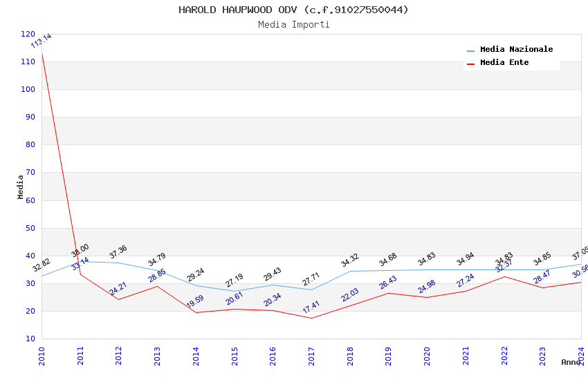Click the vertical Media axis title

click(x=20, y=187)
